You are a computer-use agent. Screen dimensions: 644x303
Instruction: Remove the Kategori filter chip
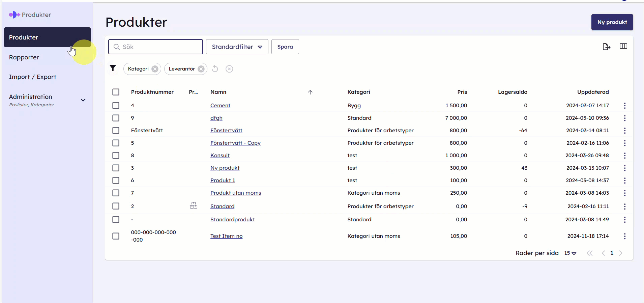pos(155,69)
